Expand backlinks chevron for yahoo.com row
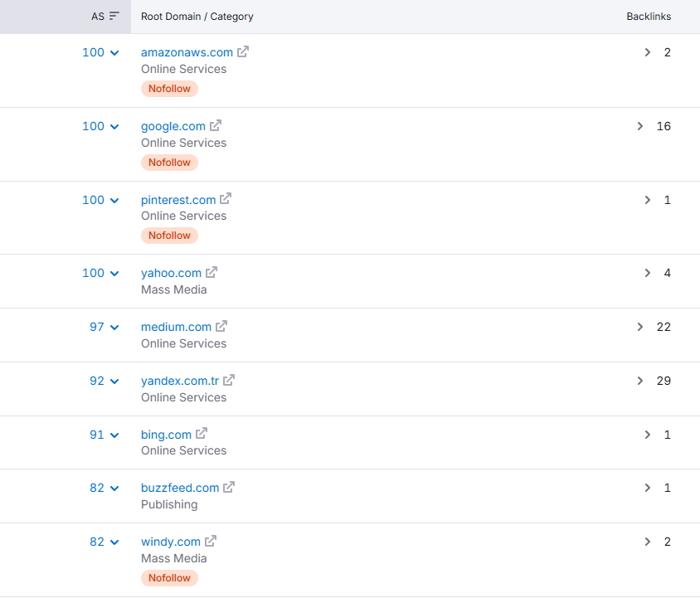This screenshot has width=700, height=598. [647, 273]
